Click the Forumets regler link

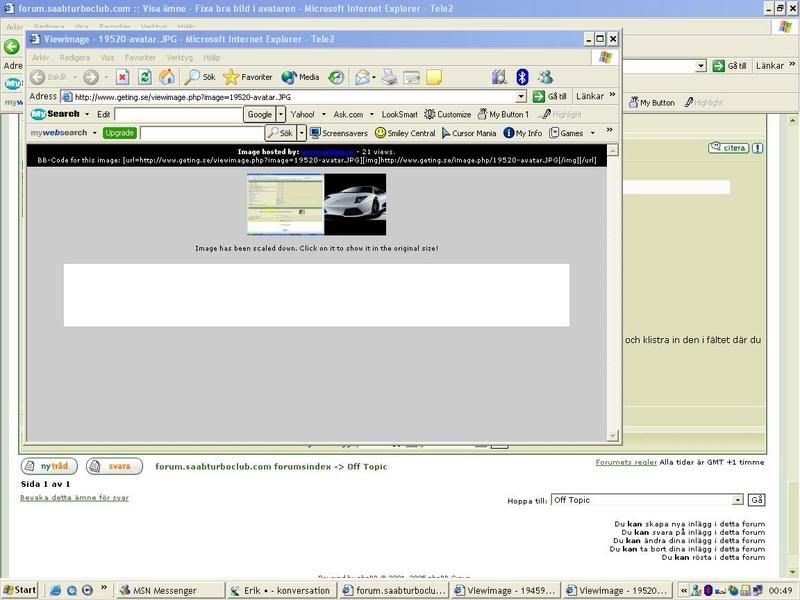coord(626,463)
